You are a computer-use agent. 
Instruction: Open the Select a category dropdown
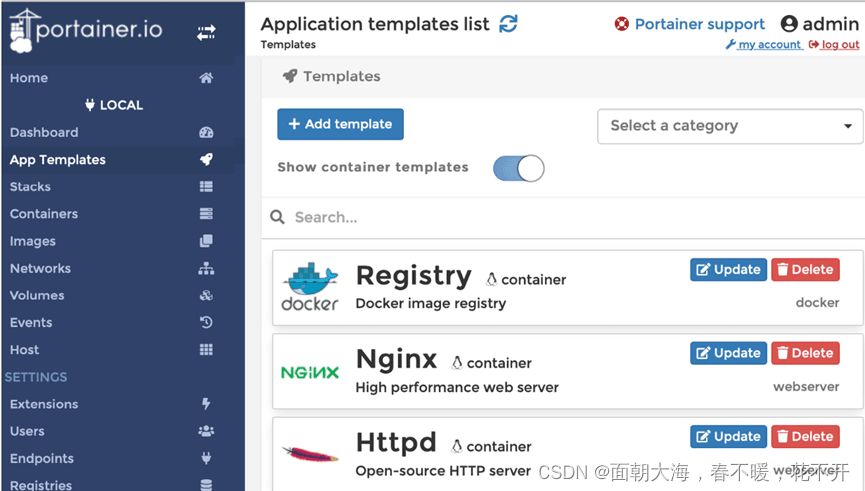tap(730, 126)
